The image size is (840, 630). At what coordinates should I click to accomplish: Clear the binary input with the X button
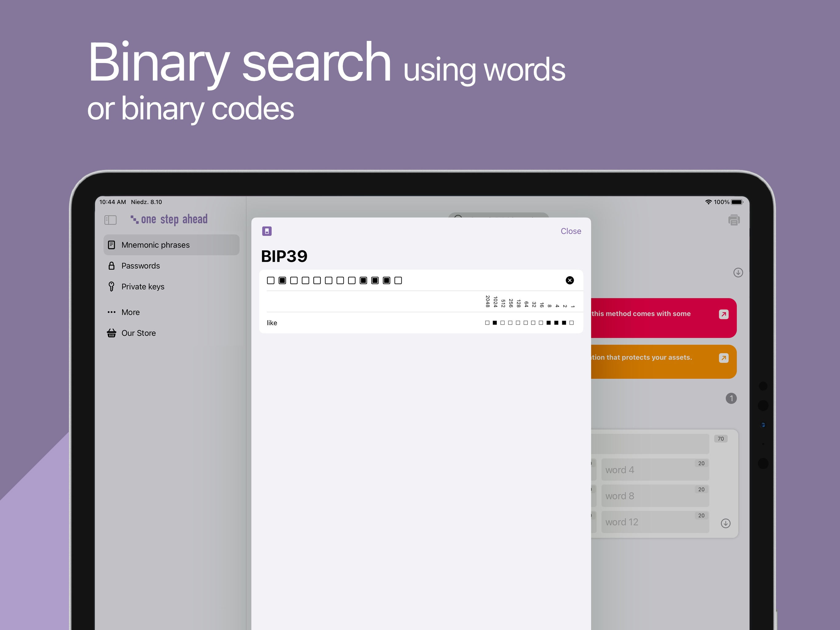570,281
